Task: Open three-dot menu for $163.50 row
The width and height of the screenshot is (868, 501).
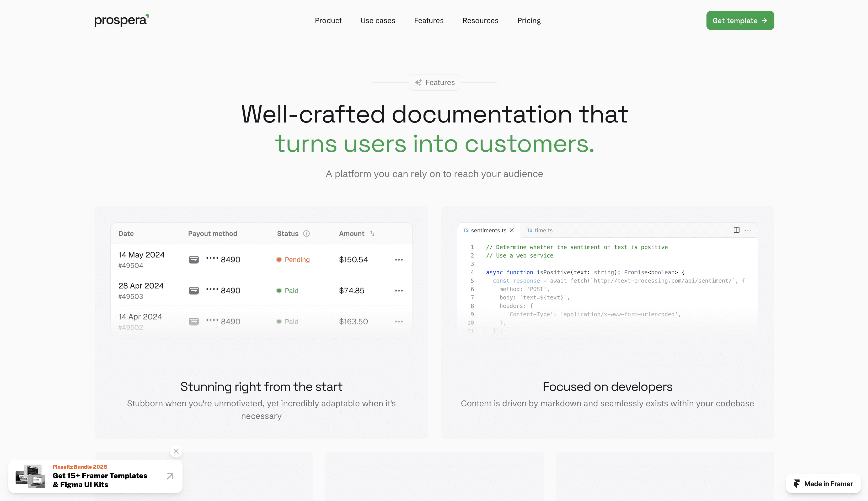Action: (x=399, y=321)
